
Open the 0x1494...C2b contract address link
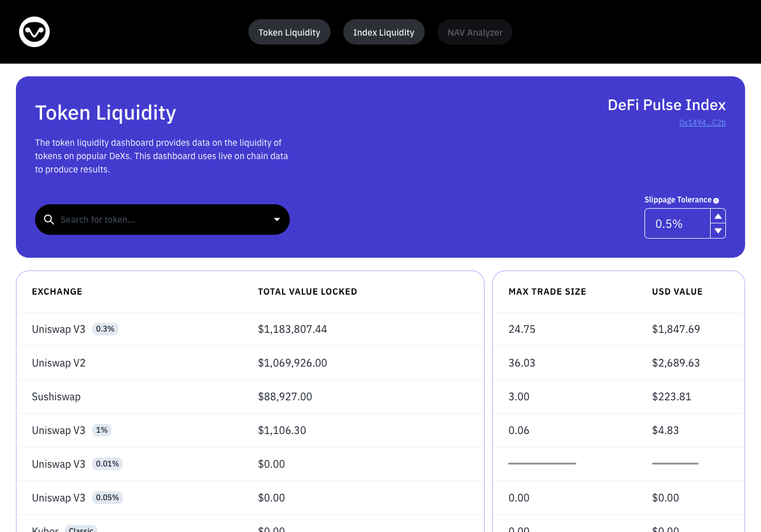pos(702,123)
